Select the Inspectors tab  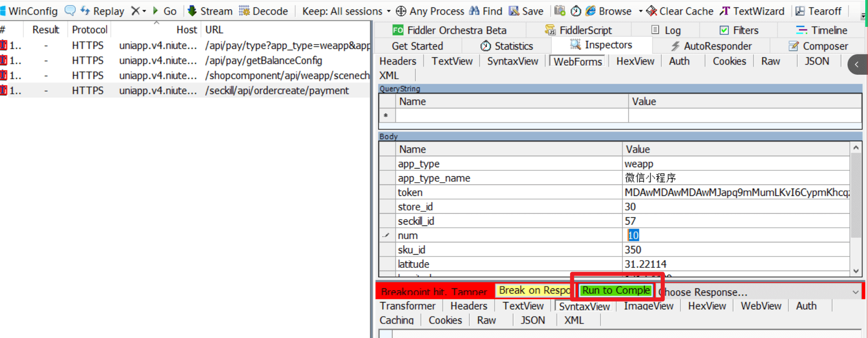pyautogui.click(x=601, y=45)
